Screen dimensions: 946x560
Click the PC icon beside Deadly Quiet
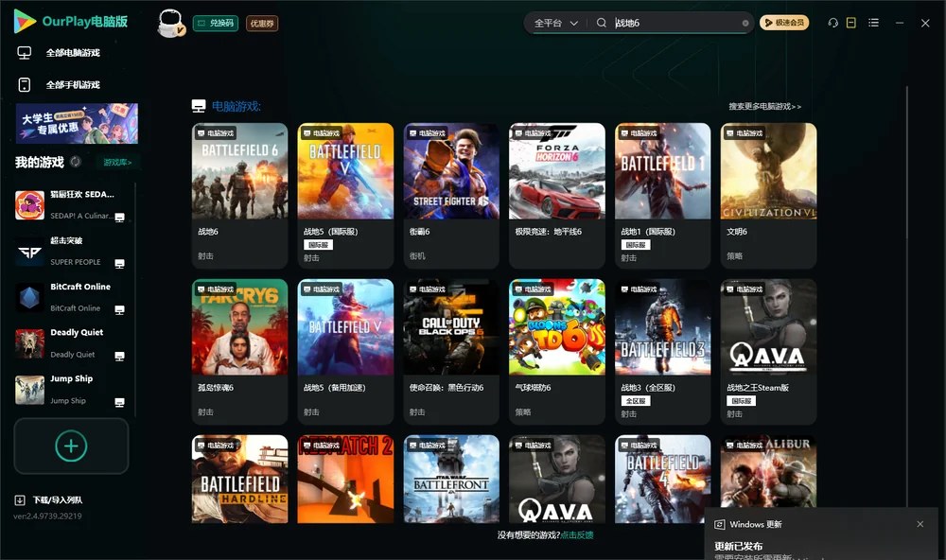pyautogui.click(x=119, y=357)
